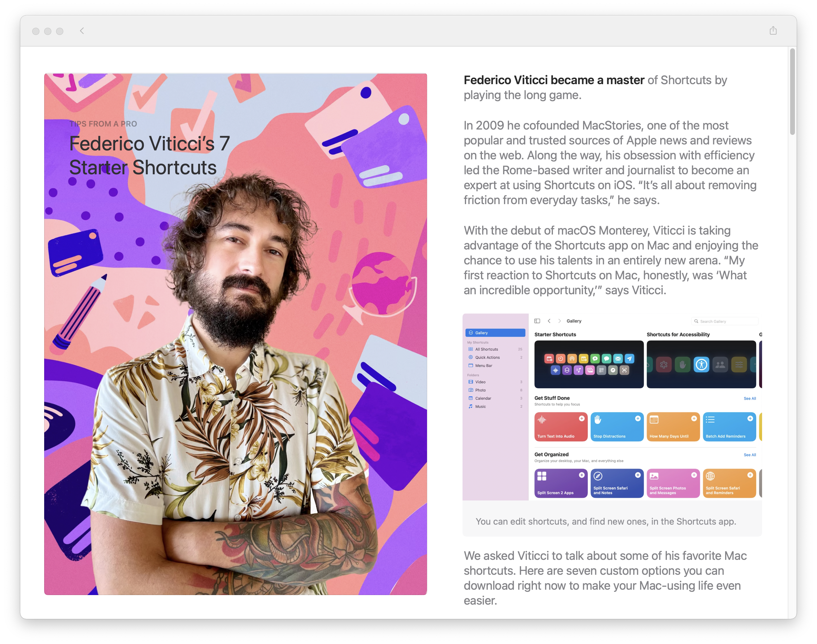The height and width of the screenshot is (644, 817).
Task: Add Split Screen Photos and Messages via plus
Action: pos(694,475)
